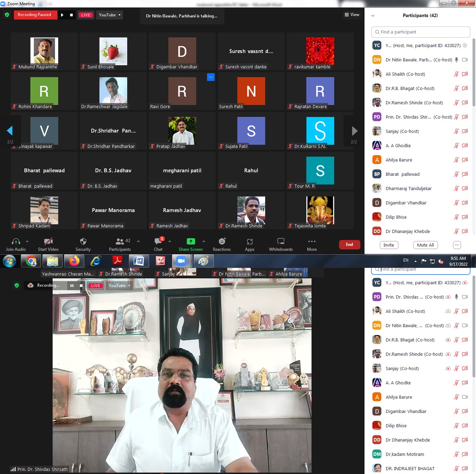The image size is (476, 474).
Task: Unmute Ali Shaikh in the upper participants list
Action: 456,74
